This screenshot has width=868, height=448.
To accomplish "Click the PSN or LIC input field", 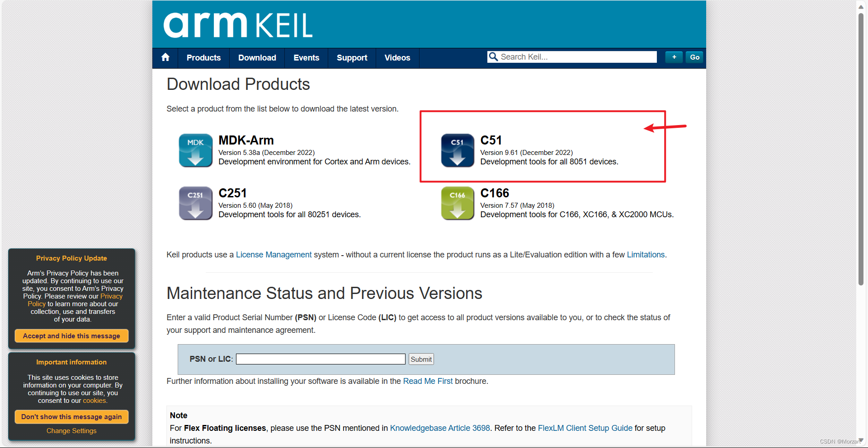I will coord(321,359).
